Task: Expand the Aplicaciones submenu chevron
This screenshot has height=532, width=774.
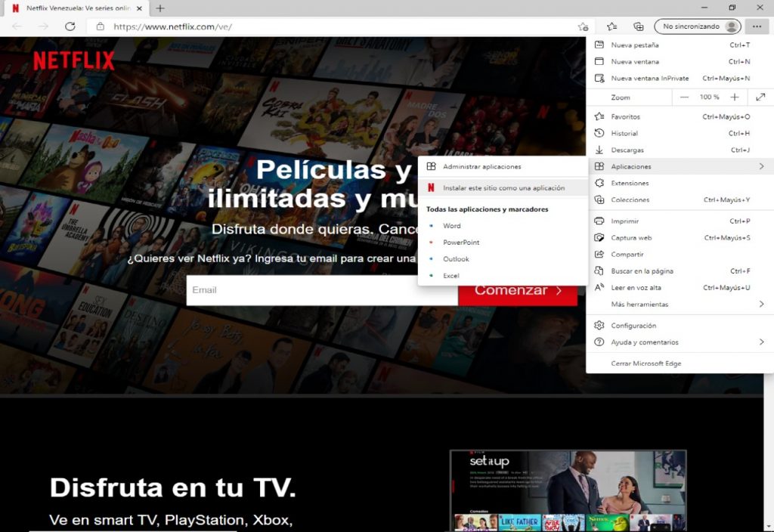Action: (x=762, y=166)
